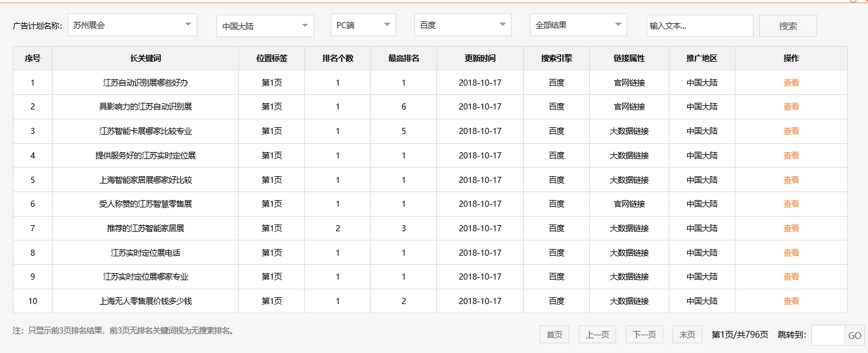868x353 pixels.
Task: Open the PC端 device type dropdown
Action: 363,25
